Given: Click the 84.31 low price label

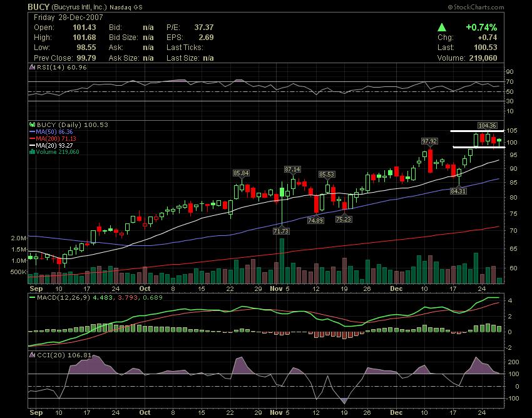Looking at the screenshot, I should [458, 191].
